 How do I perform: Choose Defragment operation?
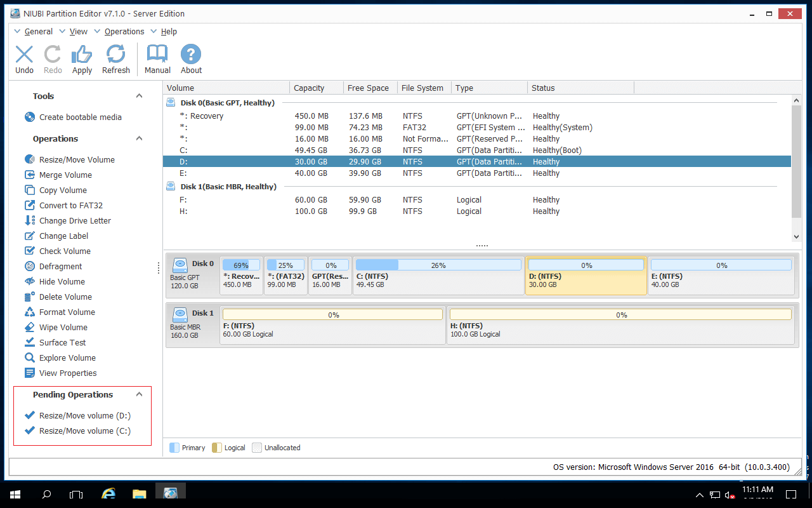pos(53,266)
